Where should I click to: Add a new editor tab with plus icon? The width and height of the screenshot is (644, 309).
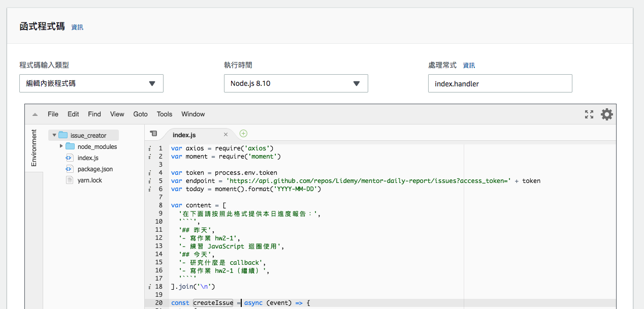tap(243, 134)
